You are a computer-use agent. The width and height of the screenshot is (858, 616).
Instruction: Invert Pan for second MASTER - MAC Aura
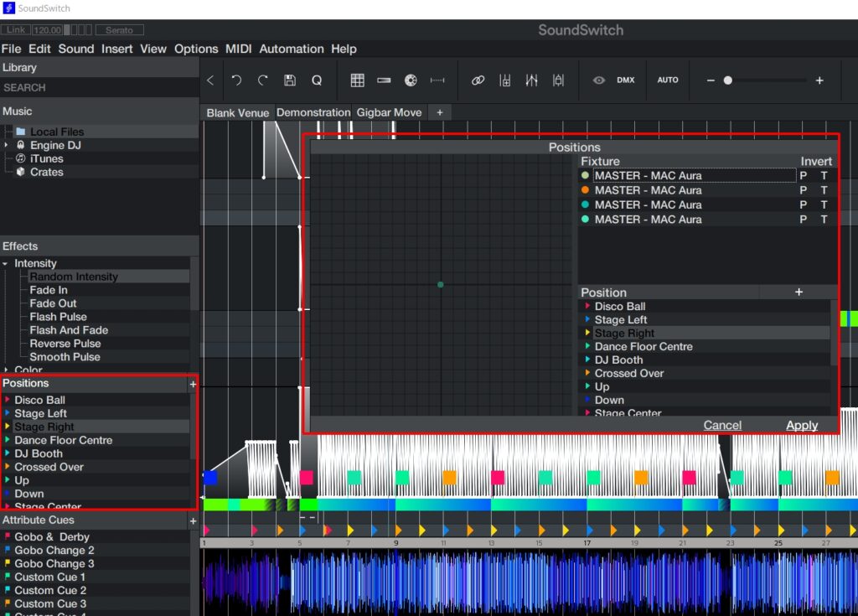pos(803,190)
